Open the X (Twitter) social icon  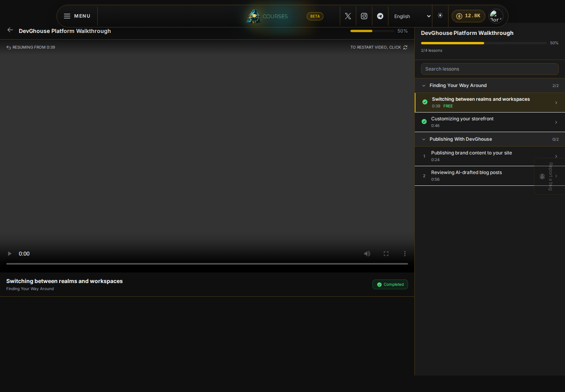click(x=348, y=16)
